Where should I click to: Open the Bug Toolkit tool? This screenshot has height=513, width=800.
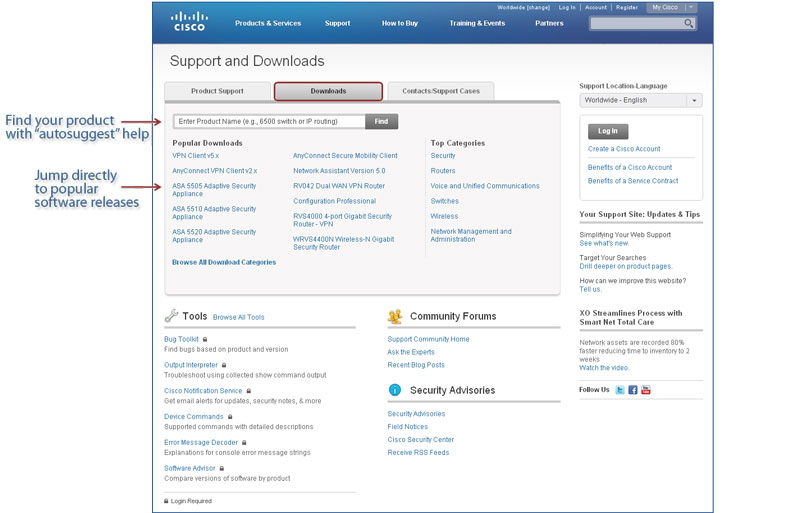(181, 339)
